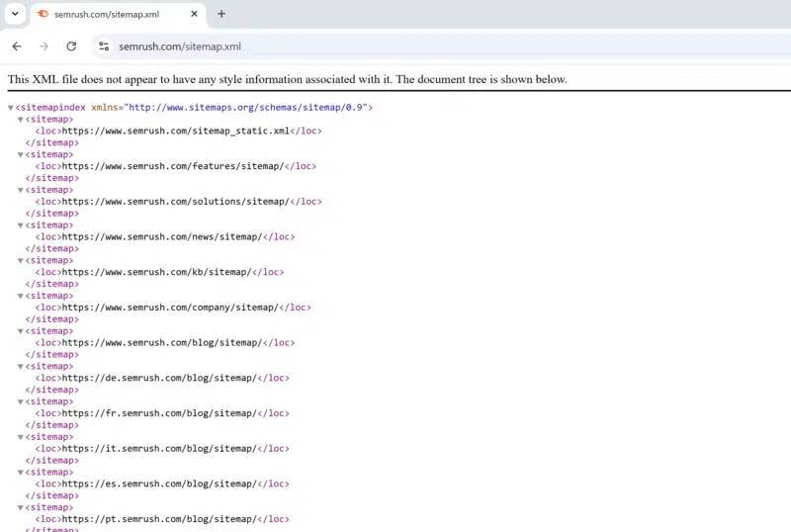
Task: Collapse sitemap node containing company/sitemap/
Action: (x=20, y=297)
